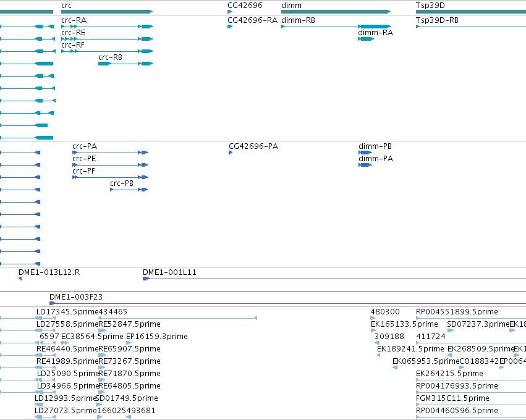Image resolution: width=526 pixels, height=420 pixels.
Task: Select the LD34966.5prime EST label
Action: (68, 386)
